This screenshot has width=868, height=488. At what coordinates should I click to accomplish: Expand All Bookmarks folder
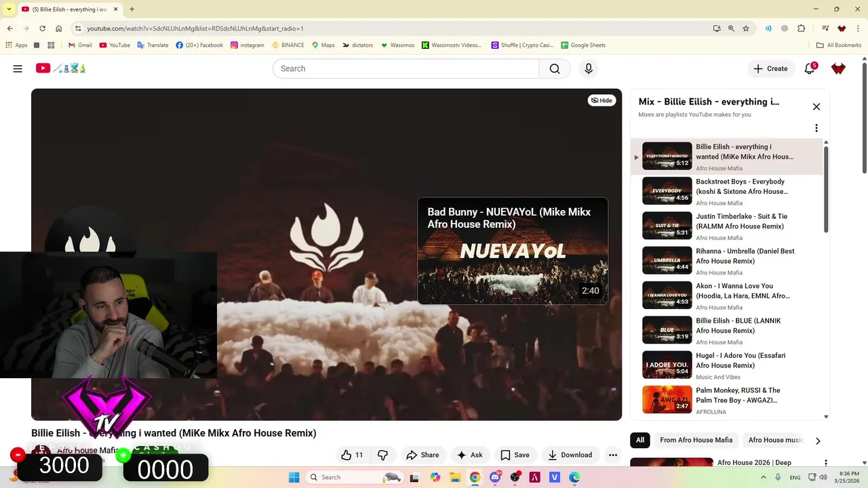[x=838, y=45]
